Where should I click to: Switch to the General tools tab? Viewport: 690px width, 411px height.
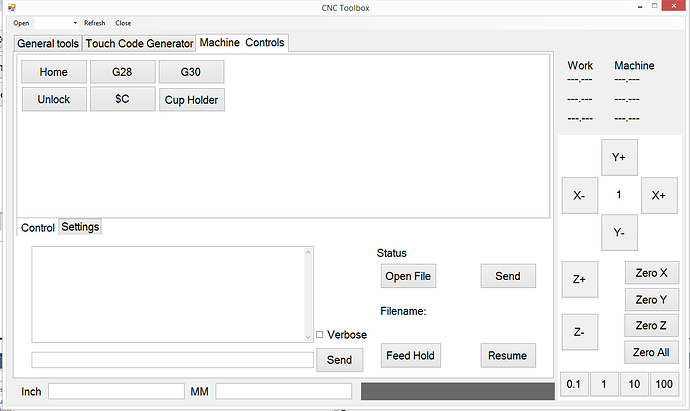coord(47,43)
